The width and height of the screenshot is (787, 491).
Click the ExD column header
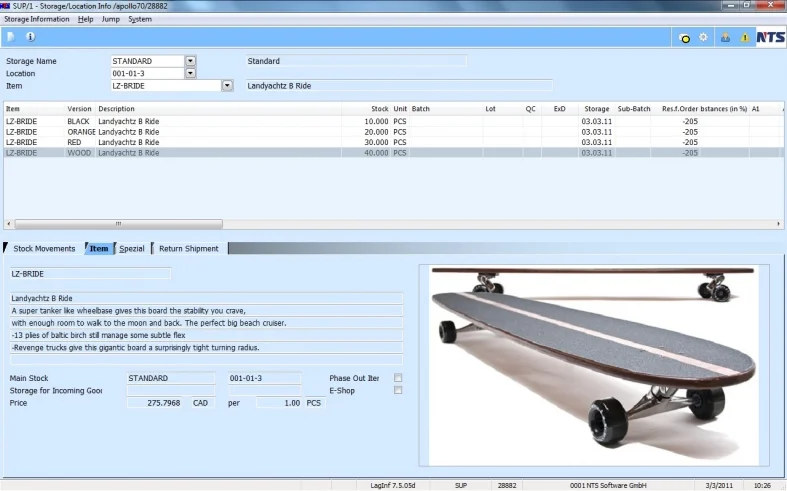point(559,108)
